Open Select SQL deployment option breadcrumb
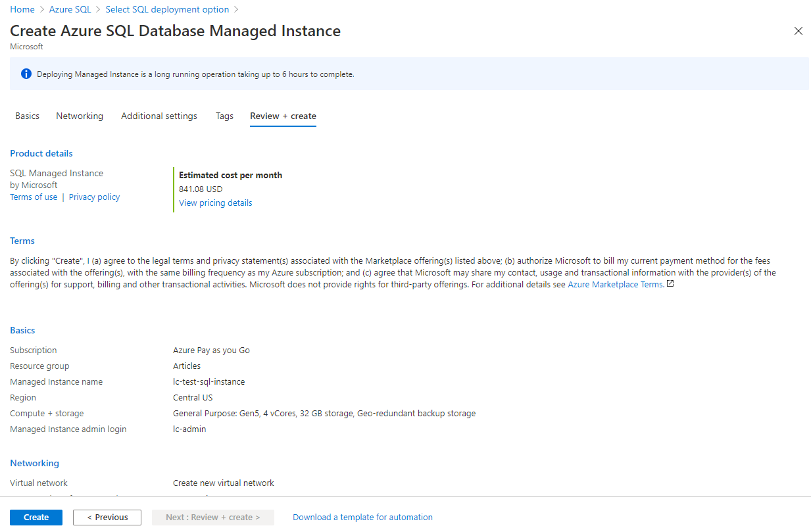Viewport: 811px width, 532px height. (166, 9)
